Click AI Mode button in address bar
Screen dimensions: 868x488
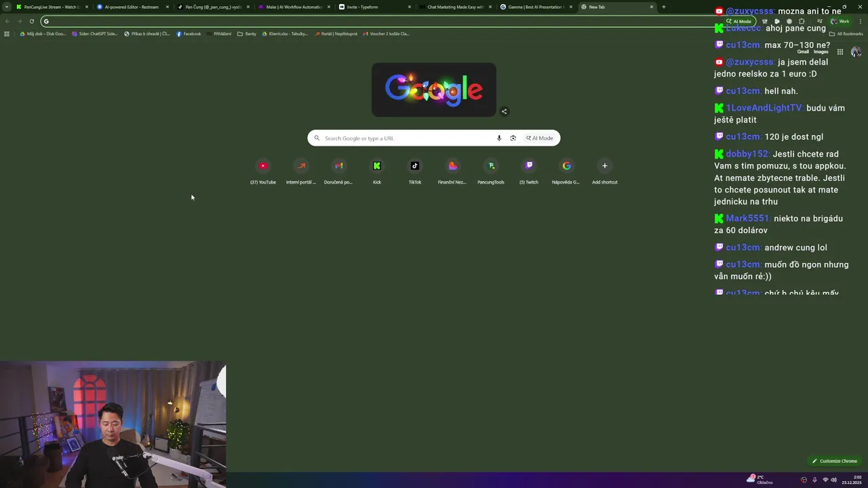[739, 21]
